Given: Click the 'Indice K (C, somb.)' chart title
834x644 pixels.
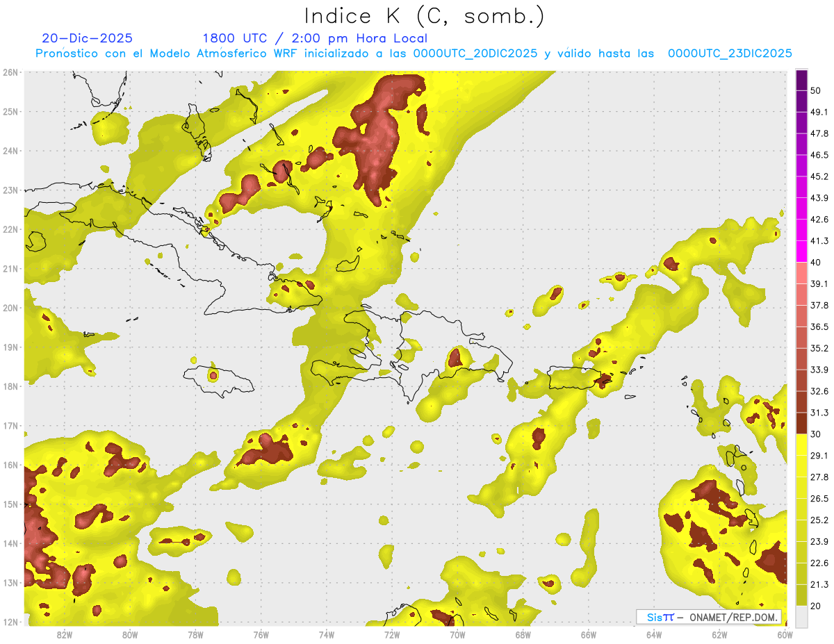Looking at the screenshot, I should pos(425,15).
